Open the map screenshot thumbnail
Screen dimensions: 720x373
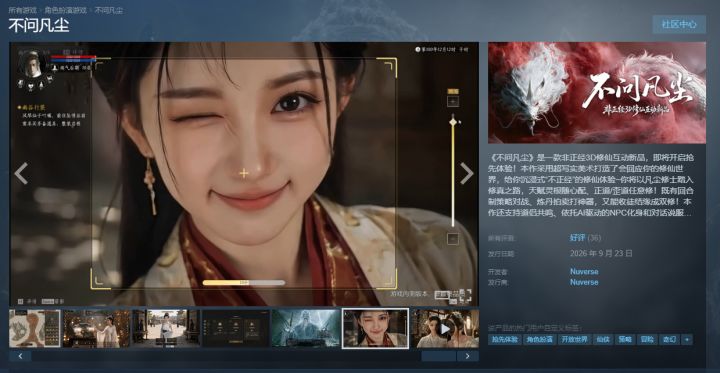35,328
